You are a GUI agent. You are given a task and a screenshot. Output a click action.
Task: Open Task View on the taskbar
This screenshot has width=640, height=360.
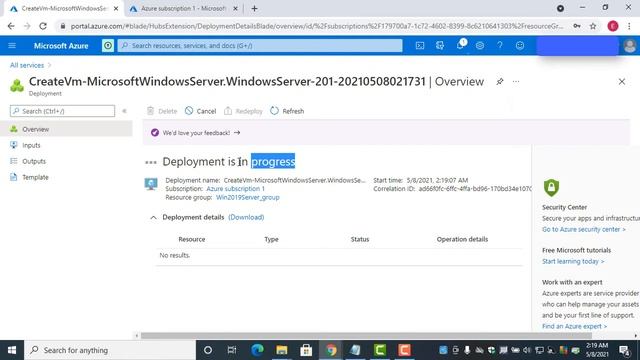(232, 350)
